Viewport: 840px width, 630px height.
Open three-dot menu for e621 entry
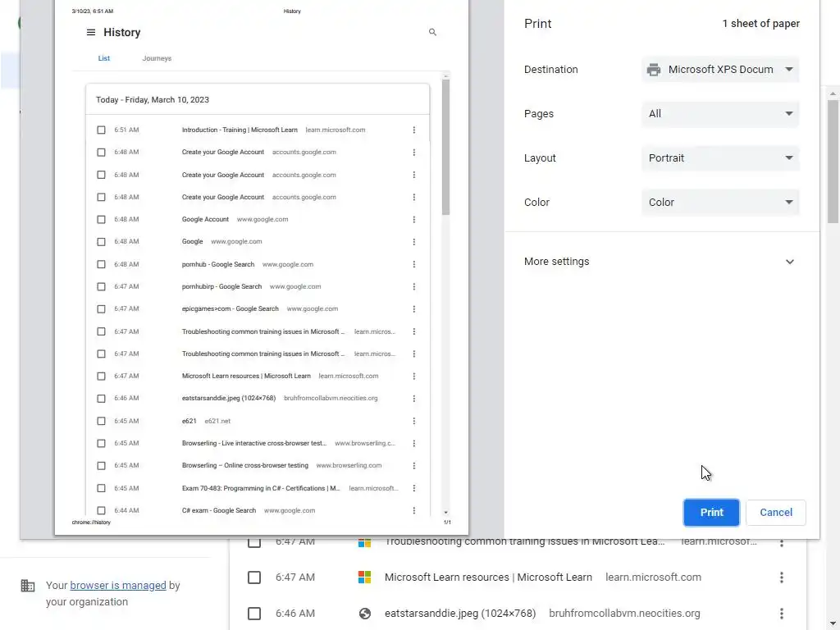coord(413,421)
